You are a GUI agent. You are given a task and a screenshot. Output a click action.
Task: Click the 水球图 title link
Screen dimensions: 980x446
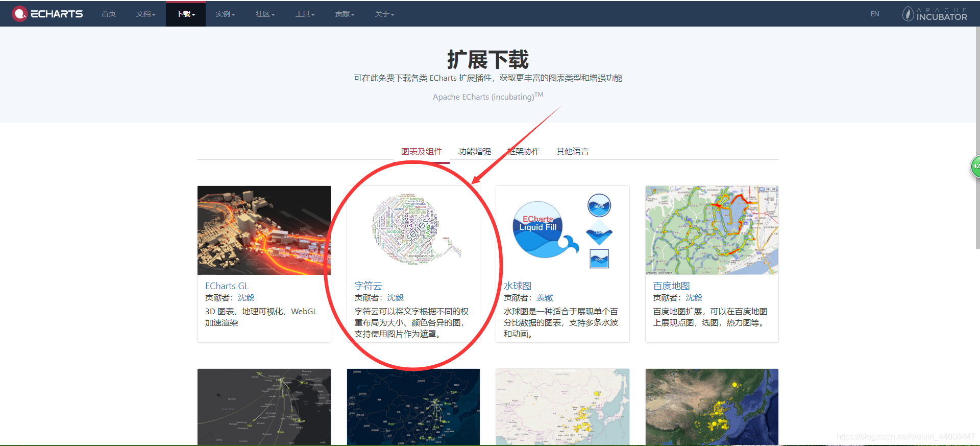click(x=518, y=286)
